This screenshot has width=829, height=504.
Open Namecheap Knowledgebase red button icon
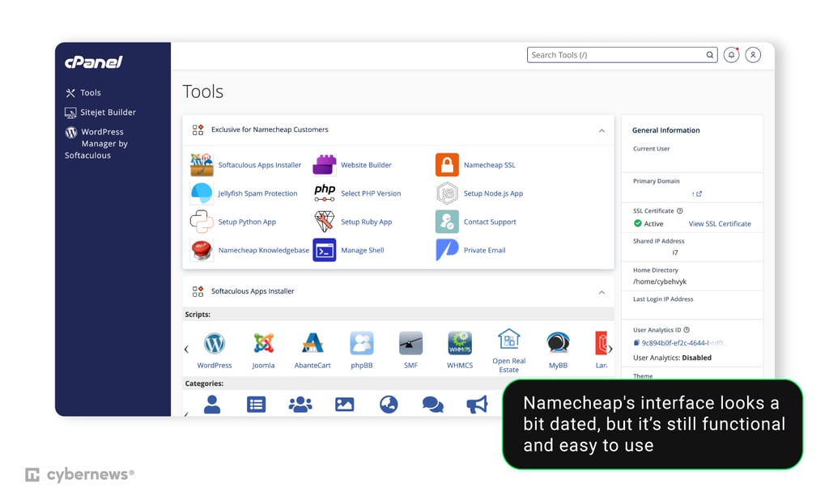pyautogui.click(x=202, y=251)
